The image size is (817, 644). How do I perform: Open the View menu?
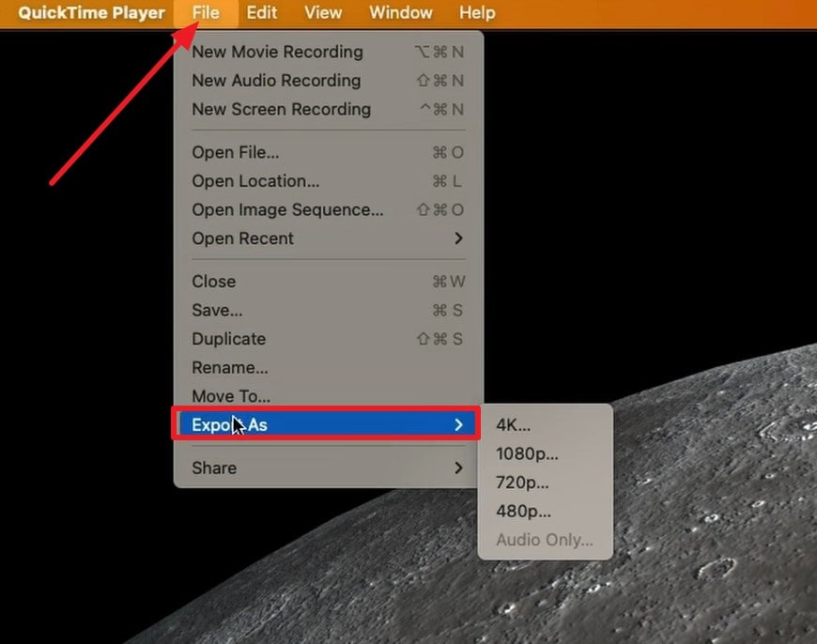[x=323, y=12]
